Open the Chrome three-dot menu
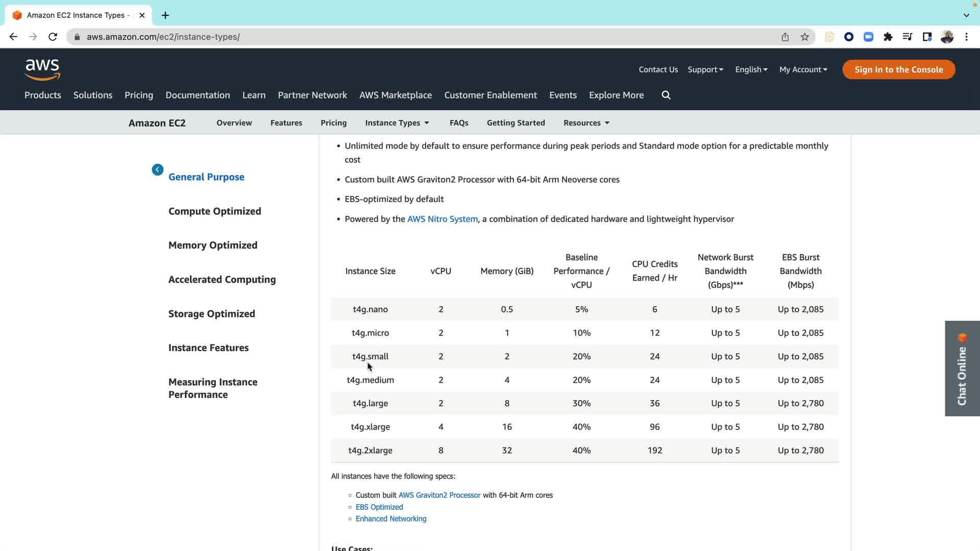Viewport: 980px width, 551px height. (966, 37)
